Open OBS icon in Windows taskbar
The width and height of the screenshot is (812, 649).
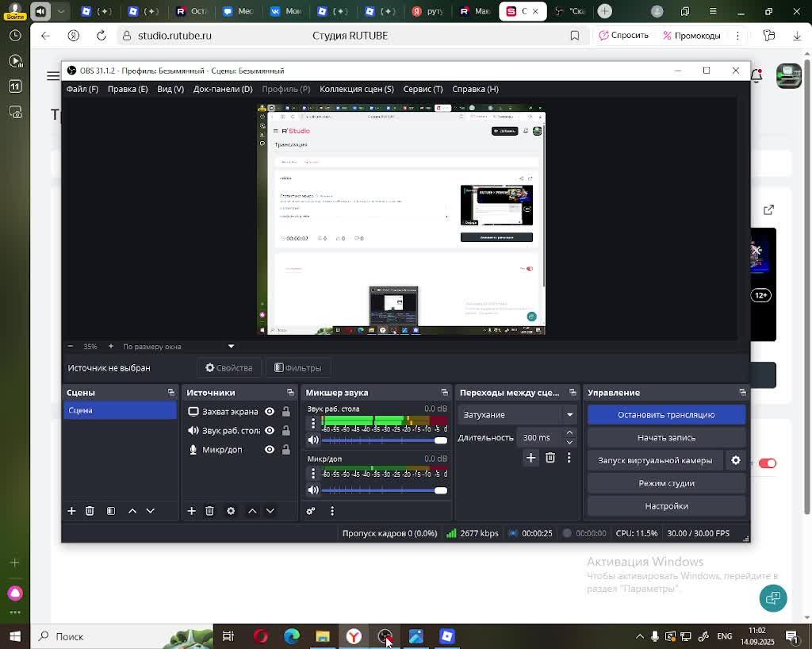tap(385, 636)
